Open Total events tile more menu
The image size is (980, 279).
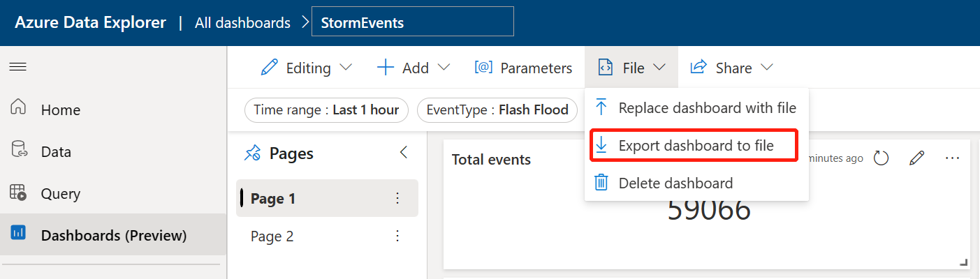952,158
